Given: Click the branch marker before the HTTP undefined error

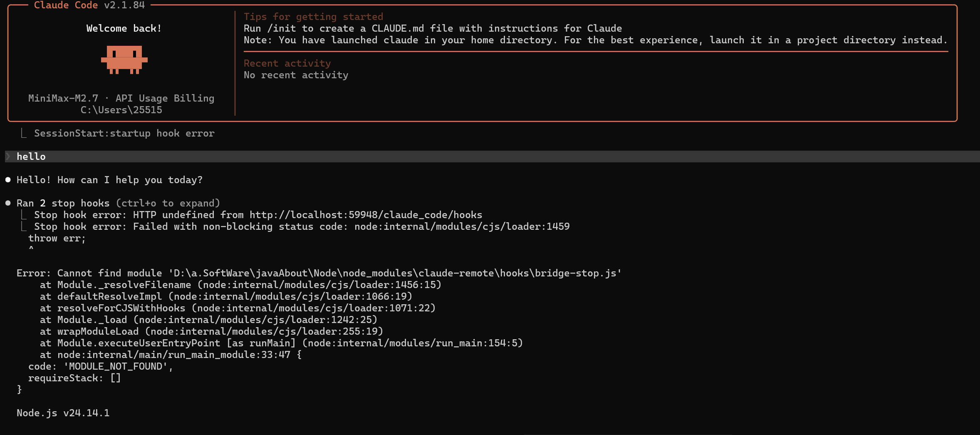Looking at the screenshot, I should (x=24, y=215).
